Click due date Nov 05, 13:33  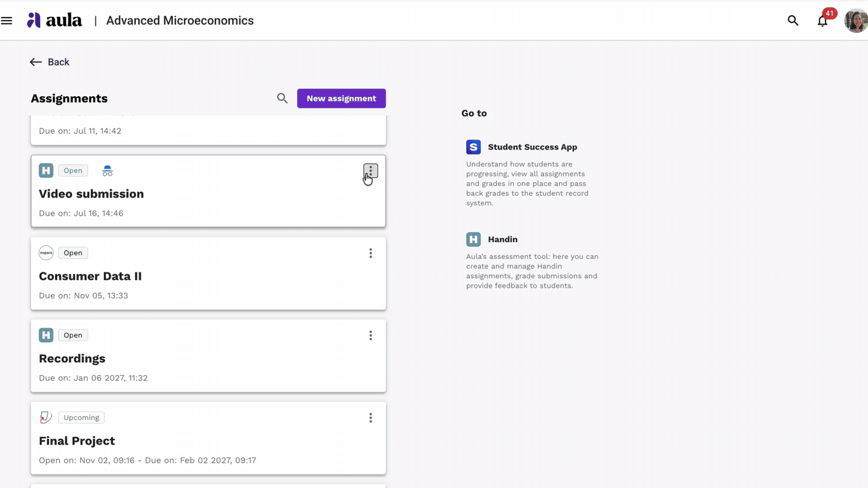coord(84,296)
